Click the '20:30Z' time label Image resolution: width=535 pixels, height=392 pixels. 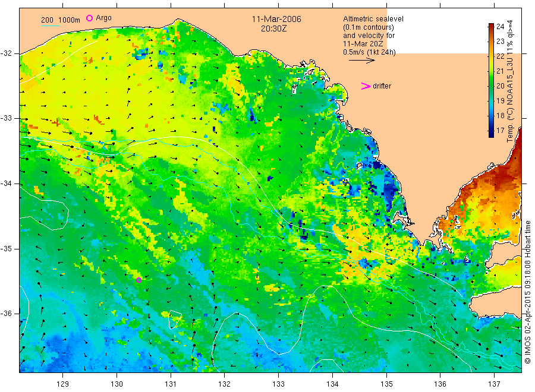tap(273, 29)
